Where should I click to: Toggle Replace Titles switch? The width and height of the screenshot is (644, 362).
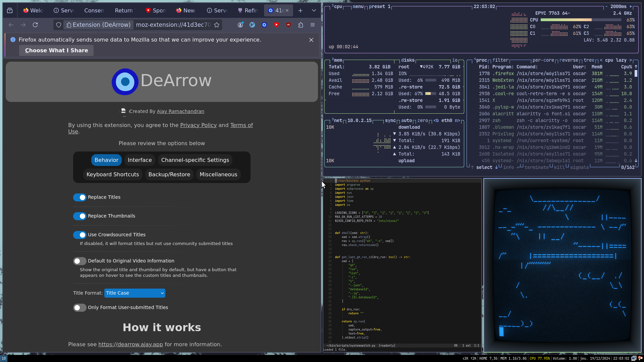point(80,197)
